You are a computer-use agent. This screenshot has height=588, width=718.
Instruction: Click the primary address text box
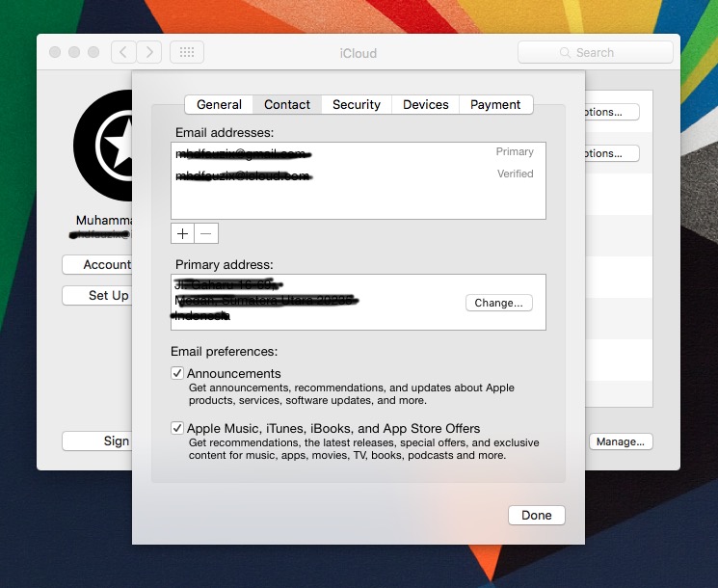[359, 302]
